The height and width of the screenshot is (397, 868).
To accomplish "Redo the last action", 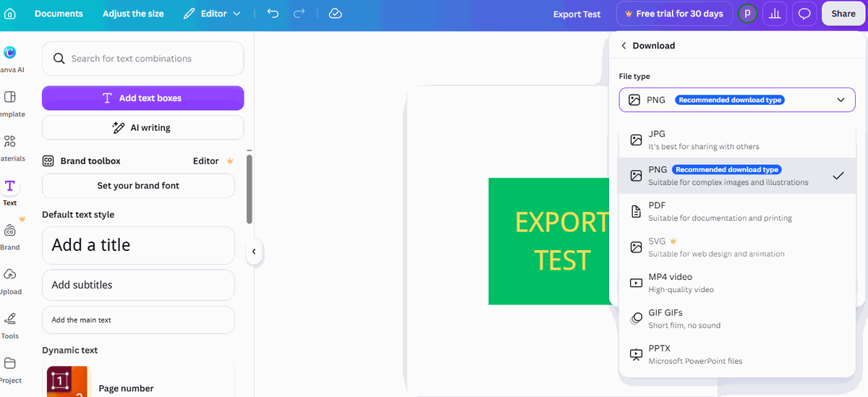I will click(x=299, y=14).
